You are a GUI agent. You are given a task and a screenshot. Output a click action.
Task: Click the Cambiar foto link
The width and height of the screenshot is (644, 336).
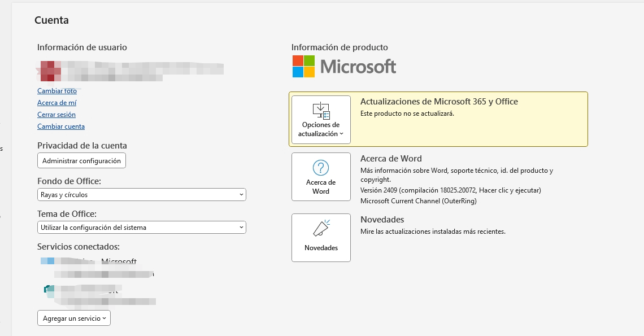point(57,91)
